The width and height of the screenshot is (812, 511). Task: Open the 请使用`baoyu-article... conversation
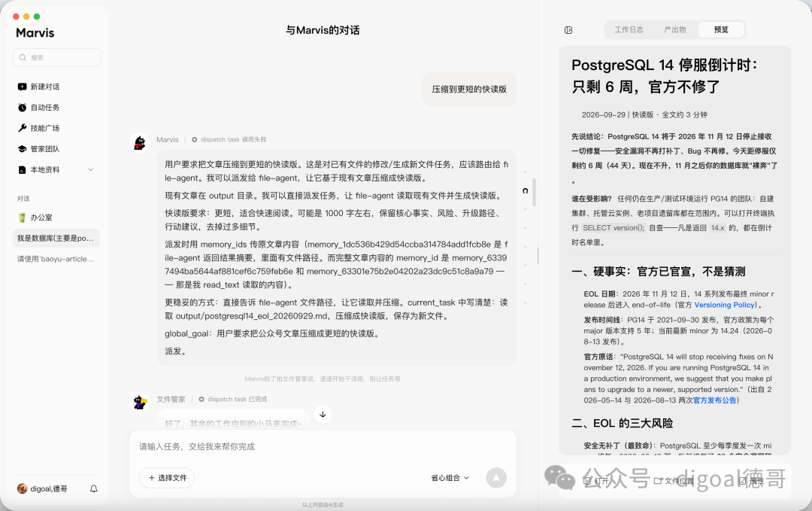56,259
